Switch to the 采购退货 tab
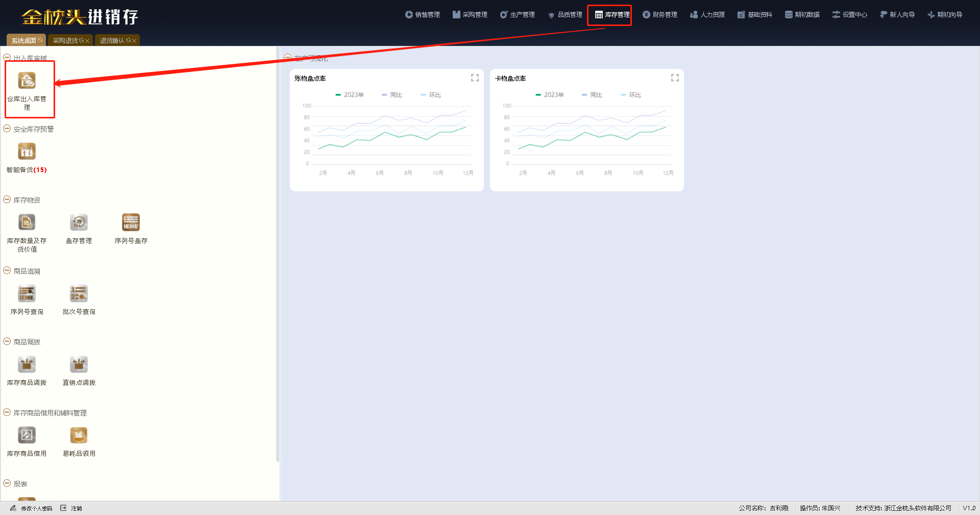Screen dimensions: 980x515 65,40
